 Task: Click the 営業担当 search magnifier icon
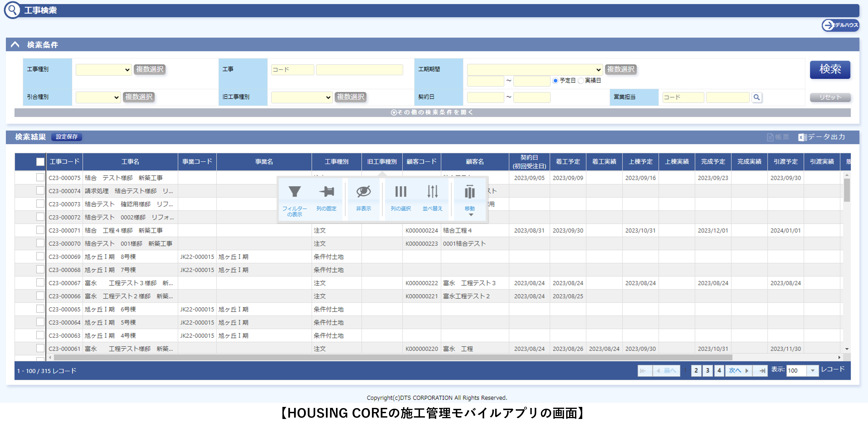tap(757, 97)
